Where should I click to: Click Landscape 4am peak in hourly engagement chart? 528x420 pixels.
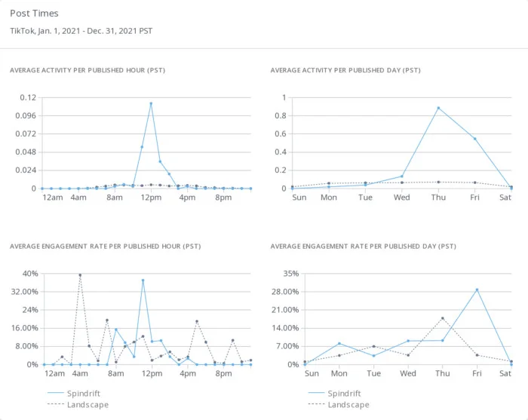click(x=80, y=275)
